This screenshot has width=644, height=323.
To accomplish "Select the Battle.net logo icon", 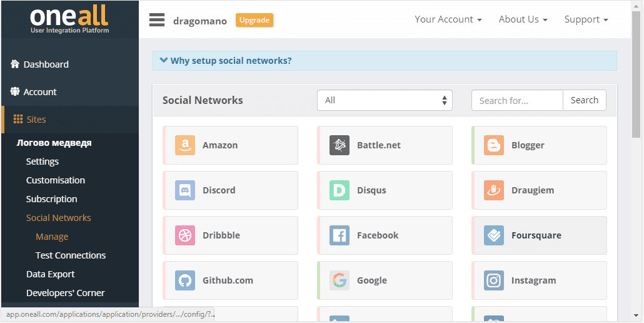I will coord(340,145).
